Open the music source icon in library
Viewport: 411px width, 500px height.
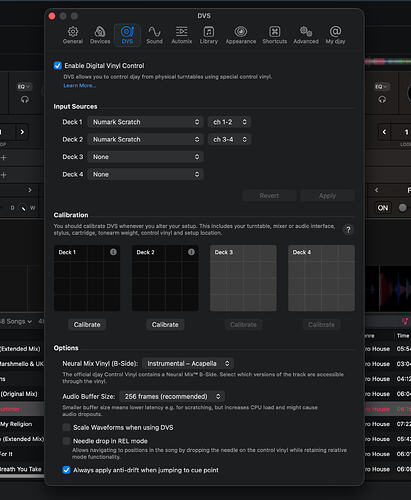[x=405, y=321]
